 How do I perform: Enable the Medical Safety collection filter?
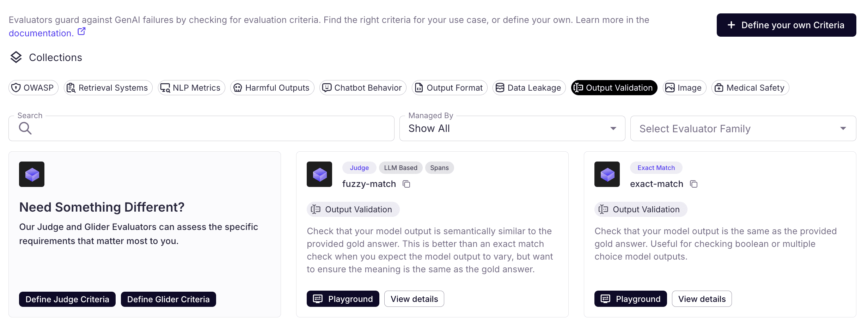click(x=750, y=88)
